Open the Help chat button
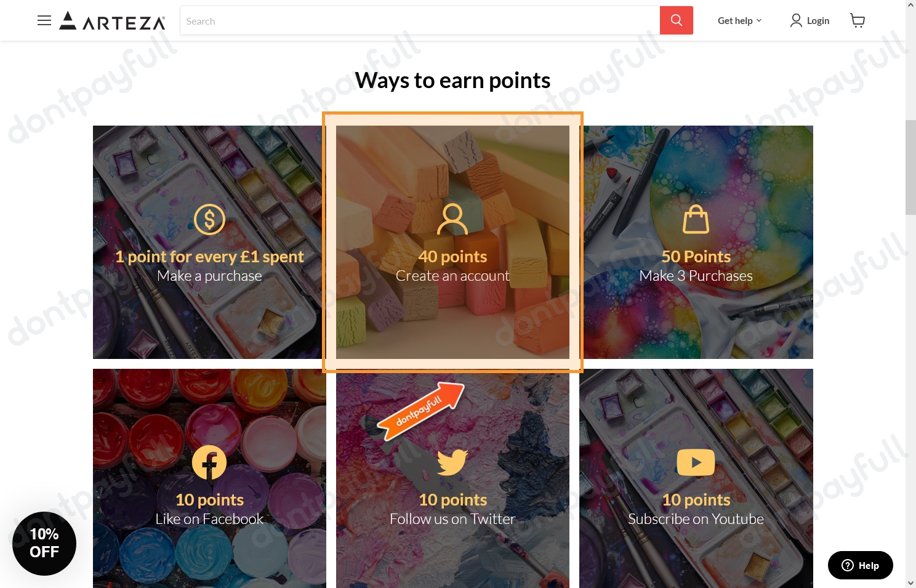 pos(860,565)
